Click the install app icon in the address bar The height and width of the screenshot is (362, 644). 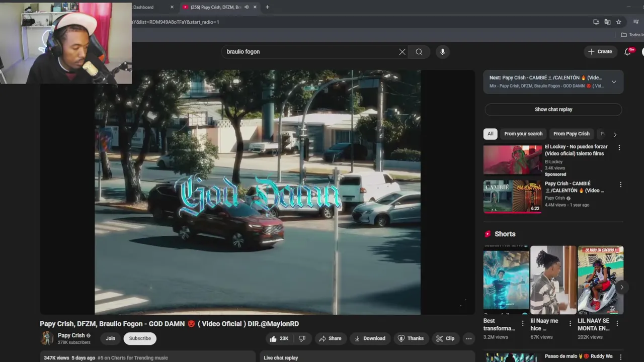pos(596,22)
